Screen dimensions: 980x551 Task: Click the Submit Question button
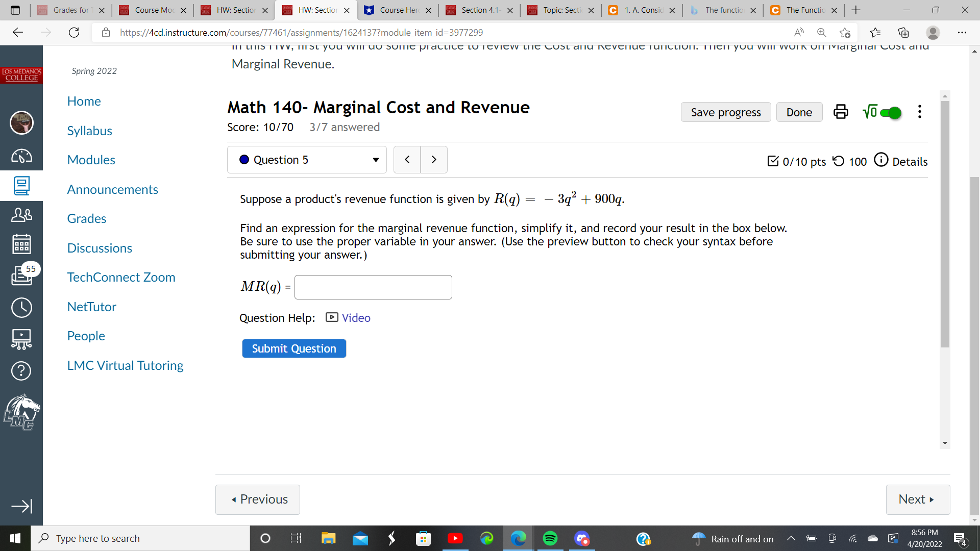click(294, 348)
